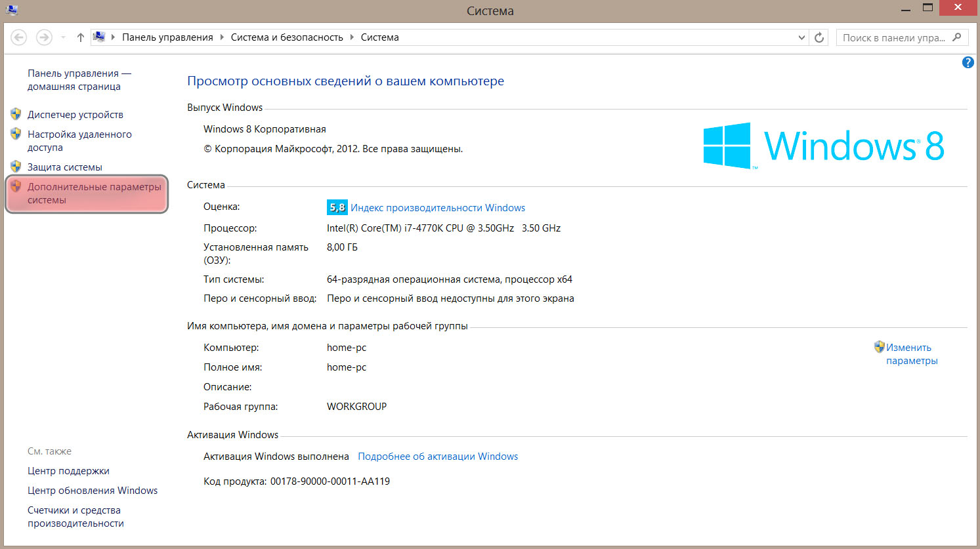Click home-pc beside Полное имя
Image resolution: width=980 pixels, height=549 pixels.
(x=347, y=367)
